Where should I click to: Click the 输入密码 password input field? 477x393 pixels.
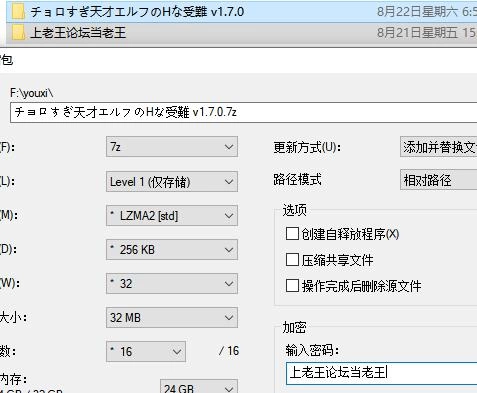coord(381,373)
